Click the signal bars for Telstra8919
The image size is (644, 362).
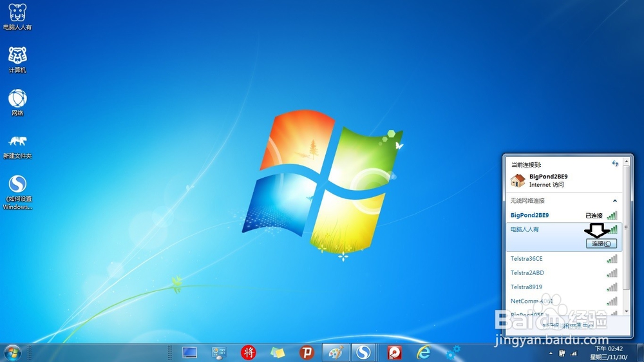[x=612, y=287]
